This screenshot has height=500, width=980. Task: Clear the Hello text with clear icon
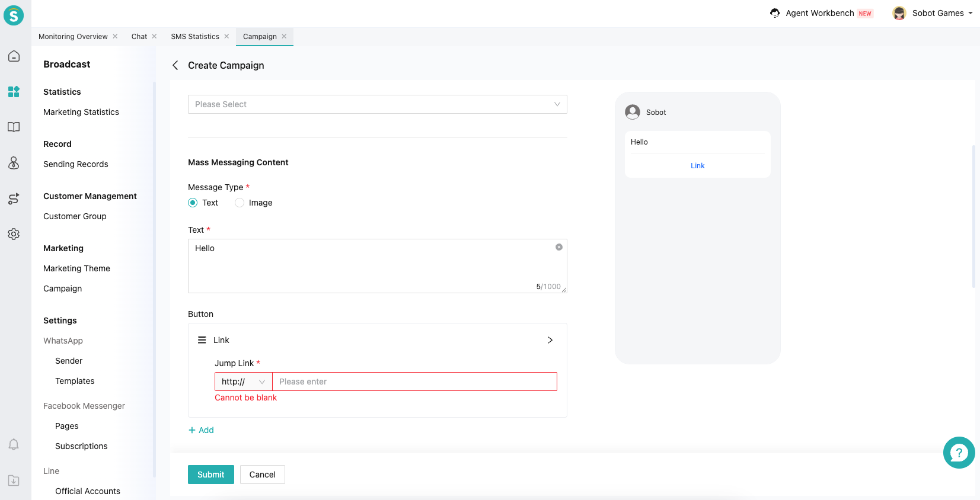click(558, 247)
